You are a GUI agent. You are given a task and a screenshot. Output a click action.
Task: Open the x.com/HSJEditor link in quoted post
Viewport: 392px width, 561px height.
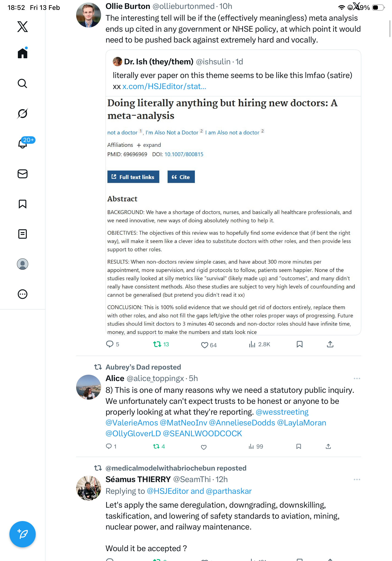(164, 86)
